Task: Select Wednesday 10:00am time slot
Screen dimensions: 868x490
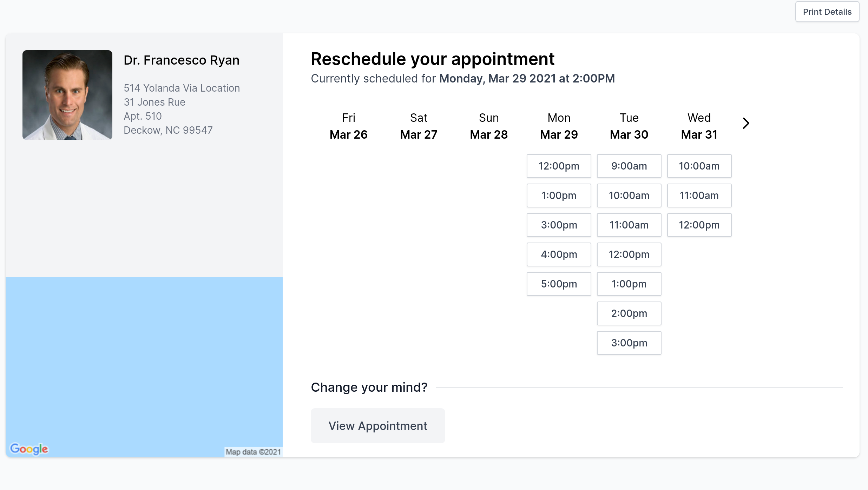Action: point(699,166)
